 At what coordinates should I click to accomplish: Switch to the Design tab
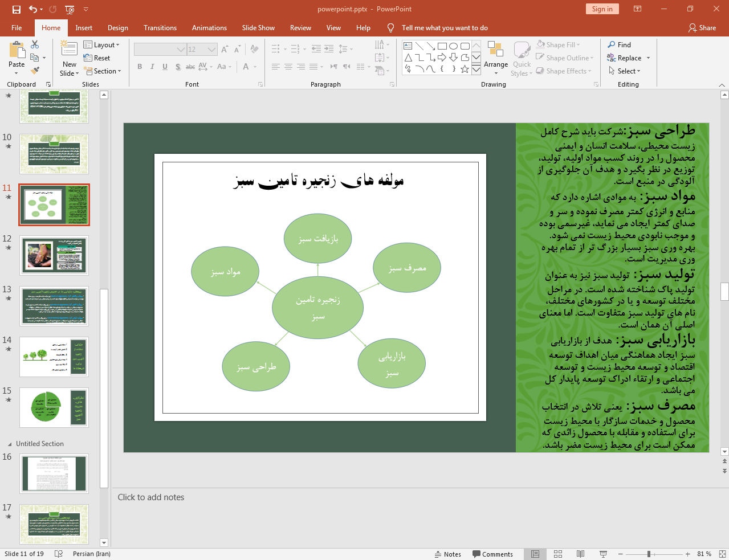pos(118,28)
